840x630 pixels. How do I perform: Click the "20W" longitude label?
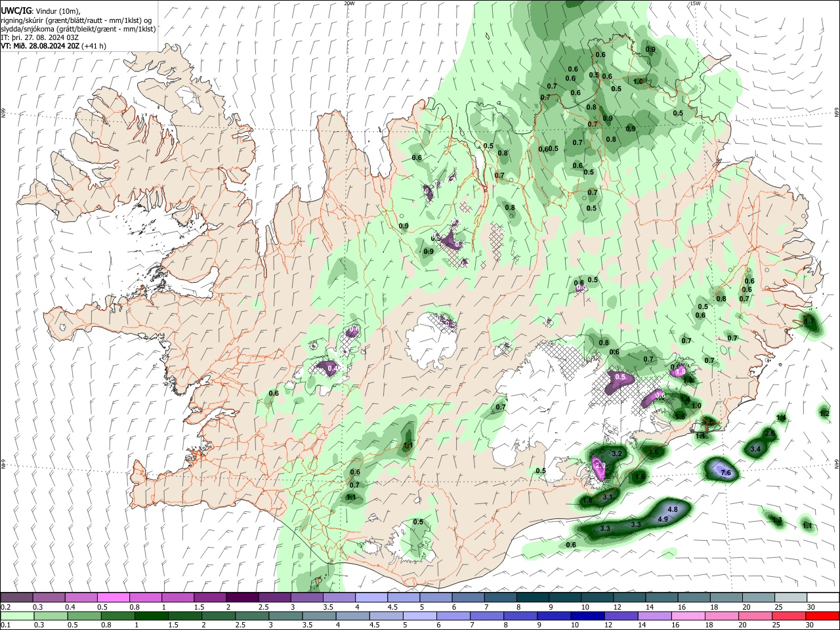click(349, 3)
